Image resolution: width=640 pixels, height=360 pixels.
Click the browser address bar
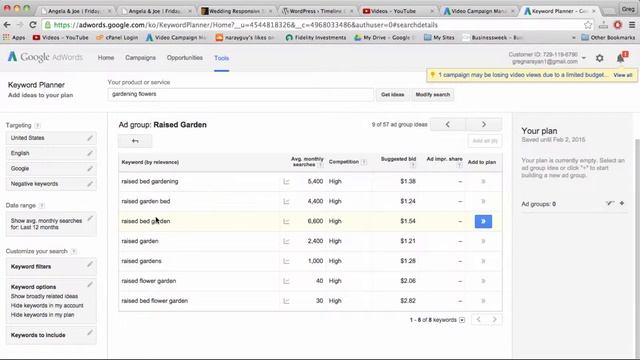click(x=314, y=25)
